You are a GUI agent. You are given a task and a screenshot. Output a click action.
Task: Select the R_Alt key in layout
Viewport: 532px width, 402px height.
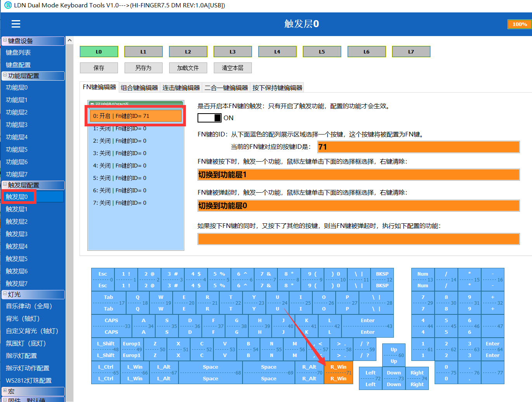click(x=309, y=373)
